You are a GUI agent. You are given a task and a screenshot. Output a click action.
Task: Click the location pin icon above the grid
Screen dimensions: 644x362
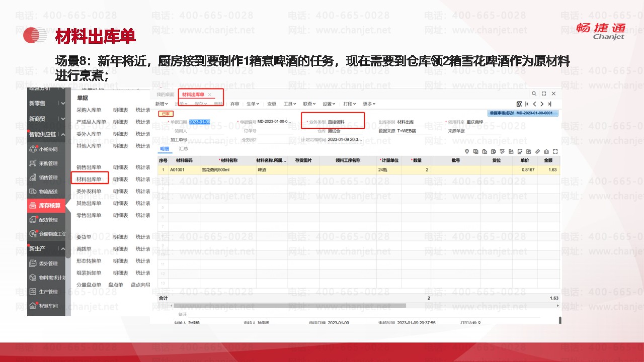(x=467, y=151)
